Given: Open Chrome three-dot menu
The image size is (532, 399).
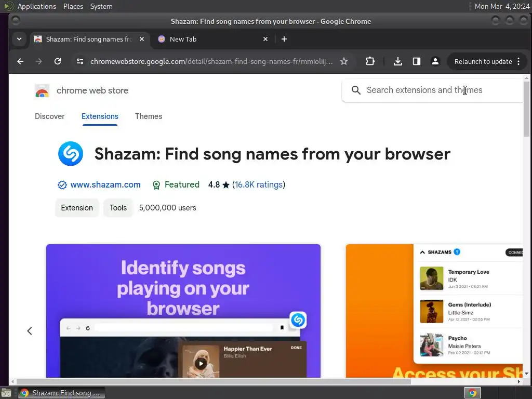Looking at the screenshot, I should (x=518, y=61).
